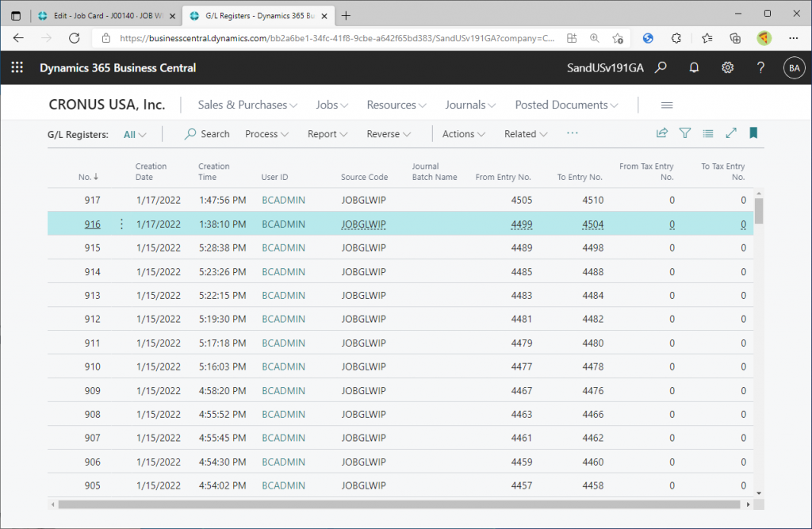Viewport: 812px width, 529px height.
Task: Click the 4:55:52 PM creation time cell
Action: (x=222, y=414)
